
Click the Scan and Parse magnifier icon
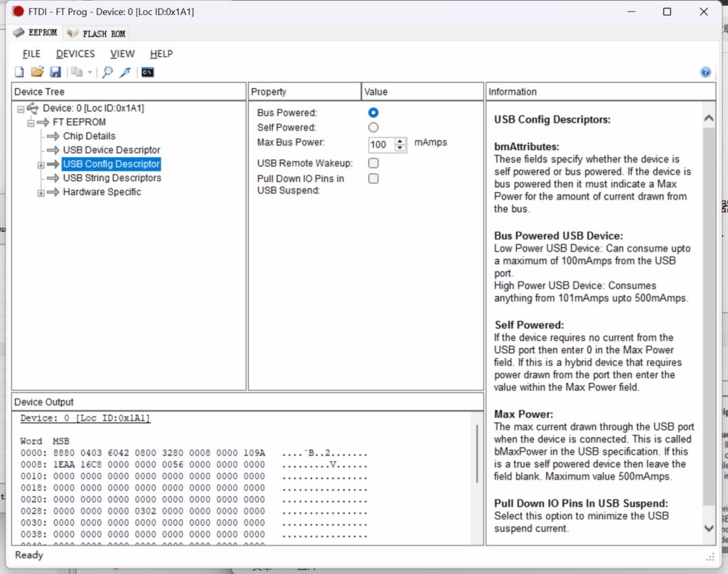coord(107,72)
